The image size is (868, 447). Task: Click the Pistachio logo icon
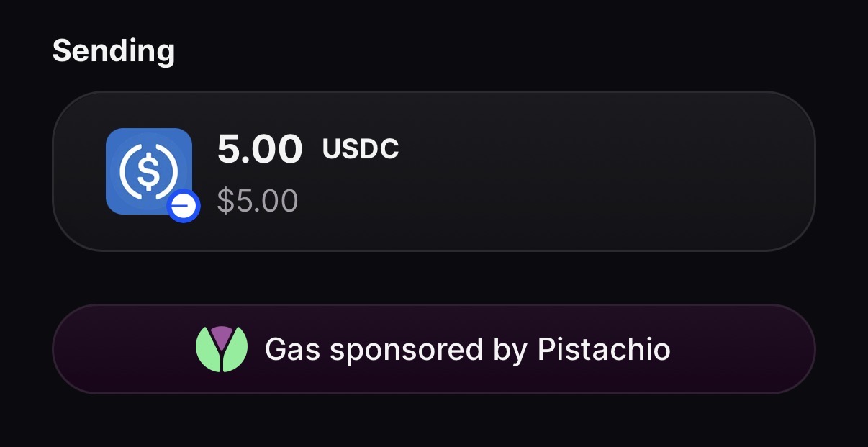point(222,349)
